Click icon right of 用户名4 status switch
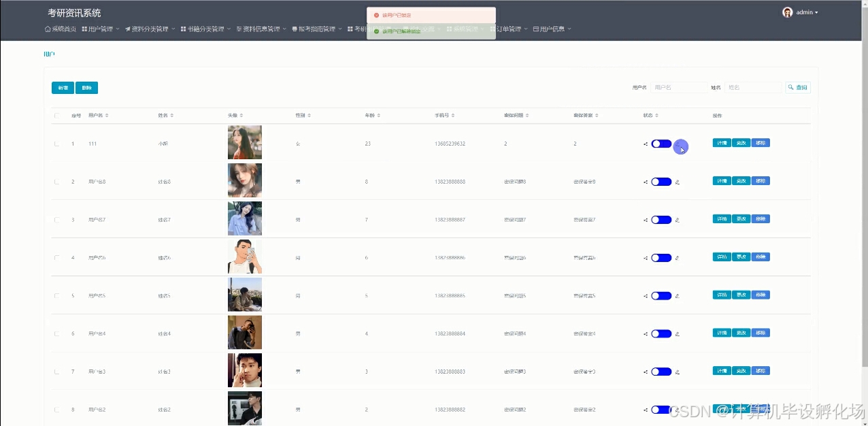Image resolution: width=868 pixels, height=426 pixels. pyautogui.click(x=678, y=334)
